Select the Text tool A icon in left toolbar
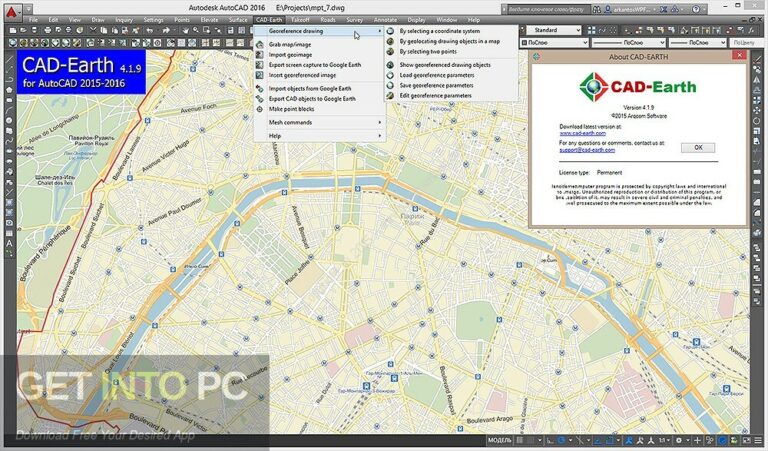This screenshot has height=451, width=768. pos(9,243)
